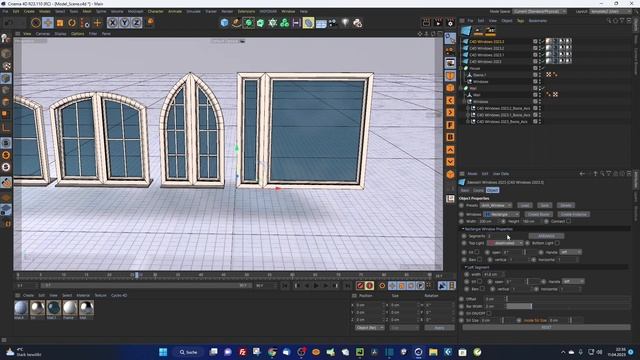Screen dimensions: 640x360
Task: Click the Spline pen icon in the toolbar
Action: point(236,23)
